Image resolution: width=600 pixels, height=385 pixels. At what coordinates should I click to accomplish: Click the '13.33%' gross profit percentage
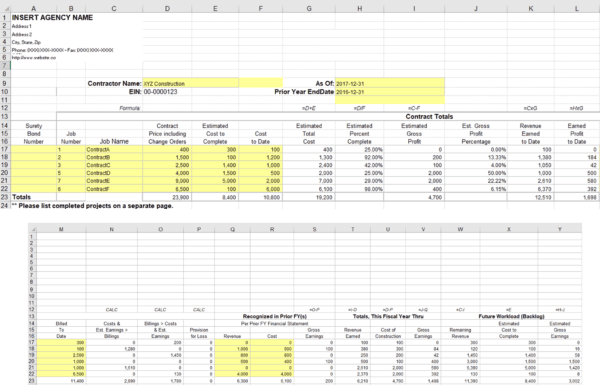point(476,157)
